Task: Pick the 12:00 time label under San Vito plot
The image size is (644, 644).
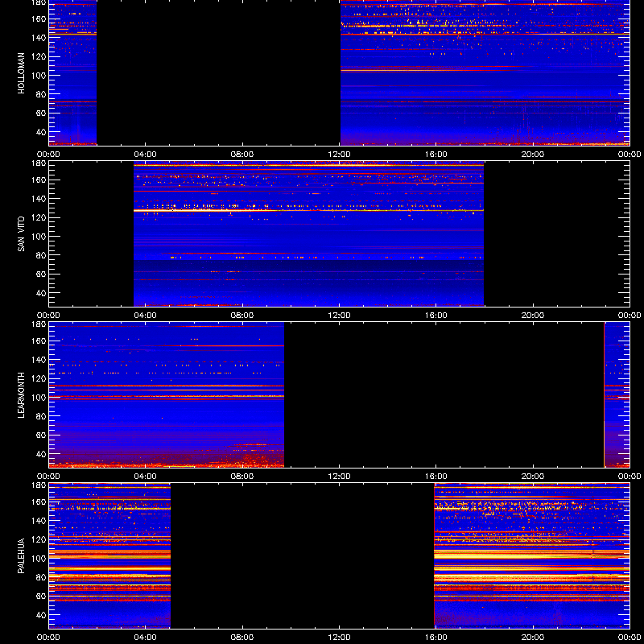Action: coord(339,316)
